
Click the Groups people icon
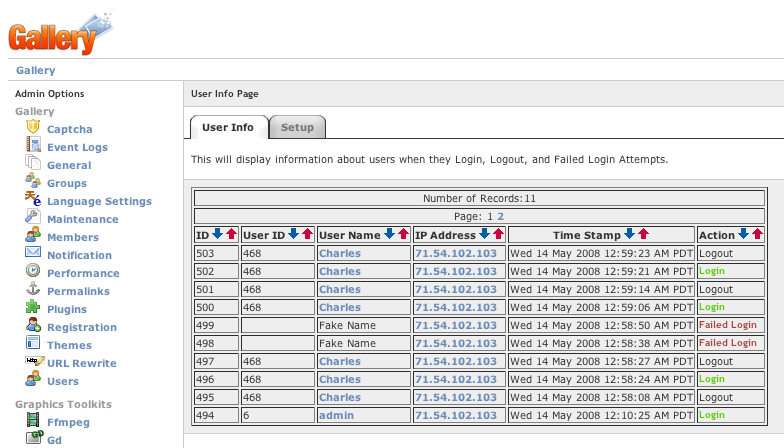pyautogui.click(x=33, y=180)
